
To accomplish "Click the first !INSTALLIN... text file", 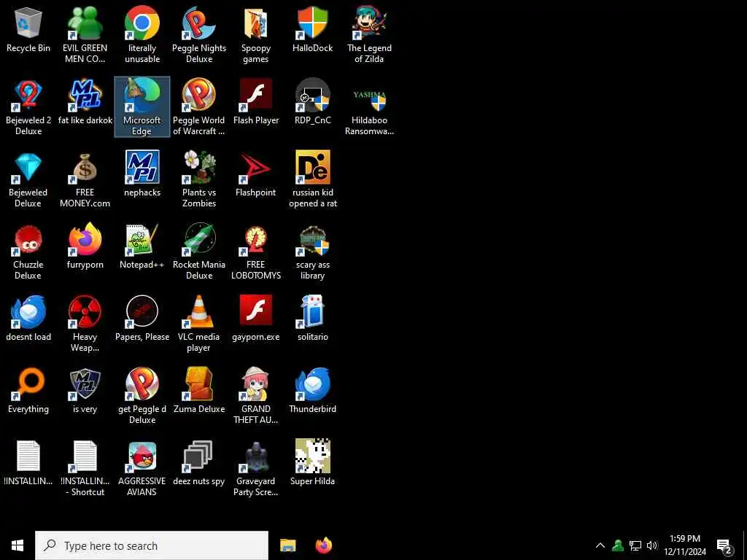I will pos(28,456).
